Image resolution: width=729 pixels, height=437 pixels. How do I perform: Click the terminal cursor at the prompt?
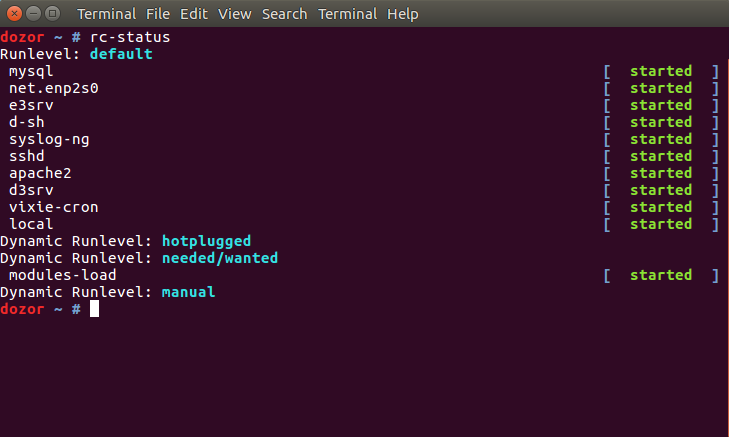click(x=94, y=309)
